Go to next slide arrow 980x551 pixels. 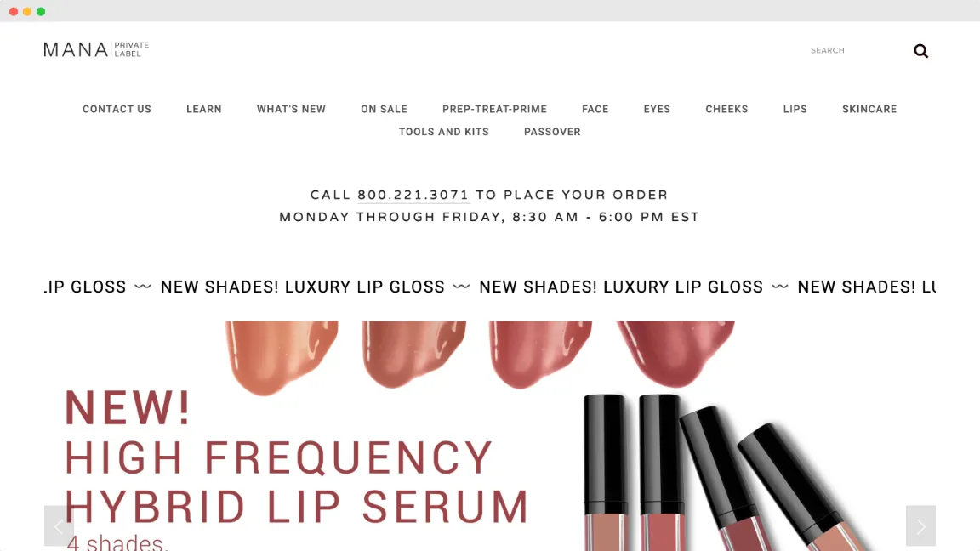pyautogui.click(x=920, y=526)
